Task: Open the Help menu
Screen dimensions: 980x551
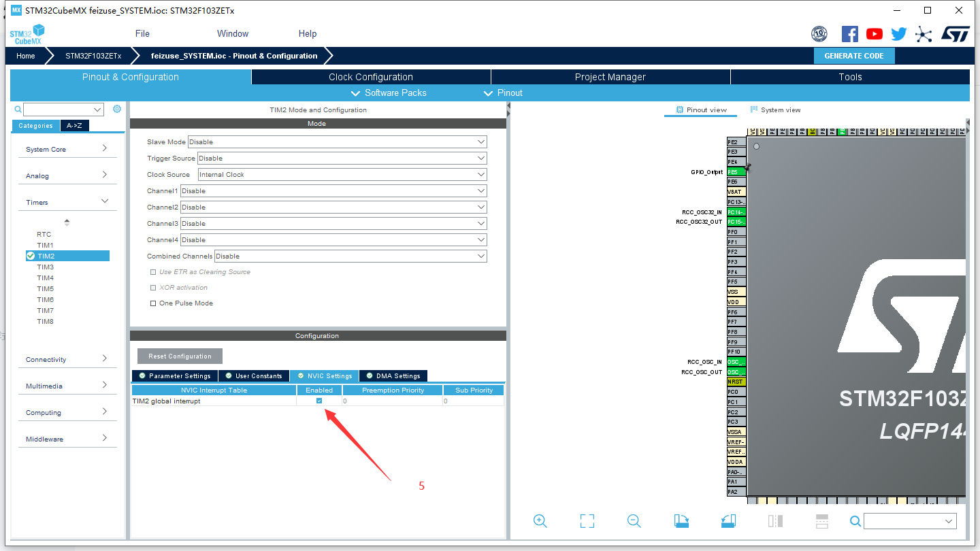Action: click(308, 33)
